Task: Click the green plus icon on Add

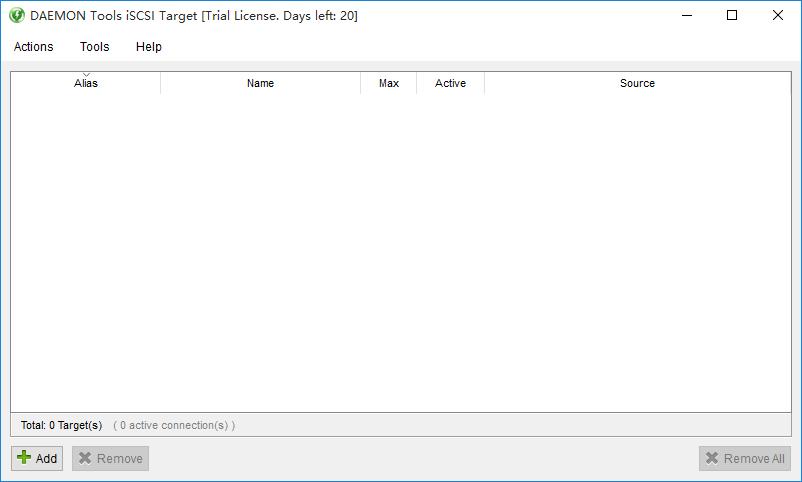Action: coord(24,457)
